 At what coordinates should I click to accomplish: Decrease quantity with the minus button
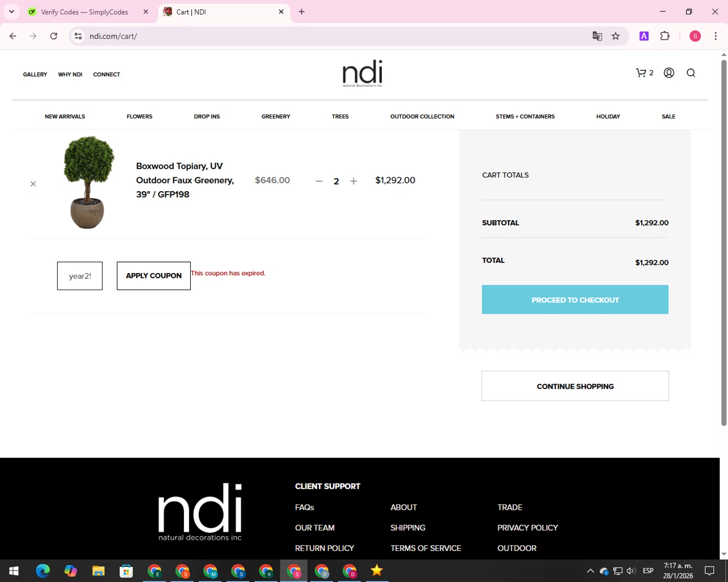click(319, 181)
